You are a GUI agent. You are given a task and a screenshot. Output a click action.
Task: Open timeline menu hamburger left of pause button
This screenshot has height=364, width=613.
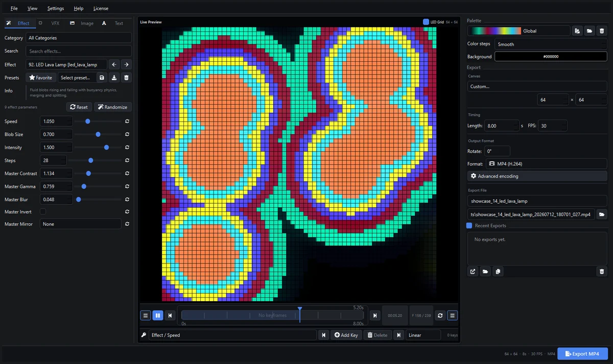[146, 316]
